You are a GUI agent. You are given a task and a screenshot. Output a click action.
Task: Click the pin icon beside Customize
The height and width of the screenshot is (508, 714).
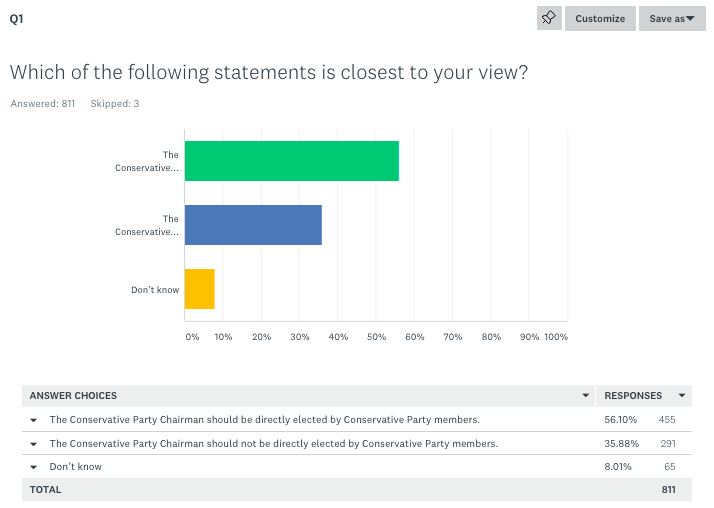click(549, 18)
